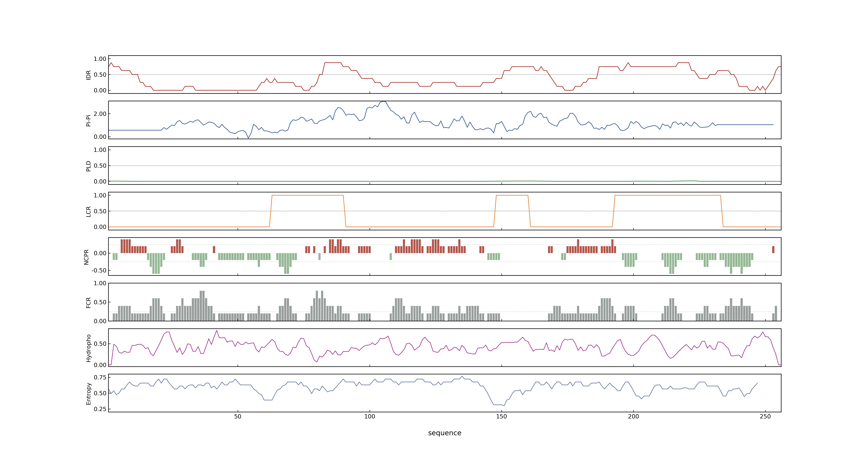Click the Entropy y-axis label
This screenshot has width=868, height=463.
(88, 394)
